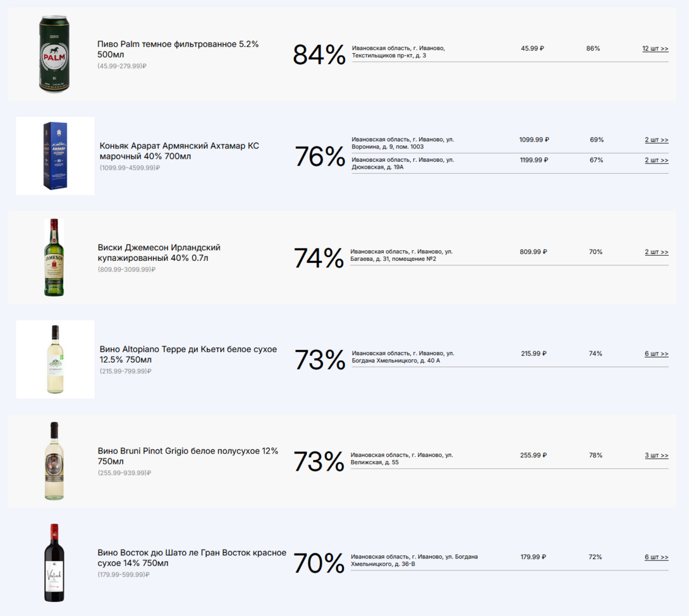Select the Текстильщиков пр-кт store address
Viewport: 689px width, 616px height.
(398, 52)
